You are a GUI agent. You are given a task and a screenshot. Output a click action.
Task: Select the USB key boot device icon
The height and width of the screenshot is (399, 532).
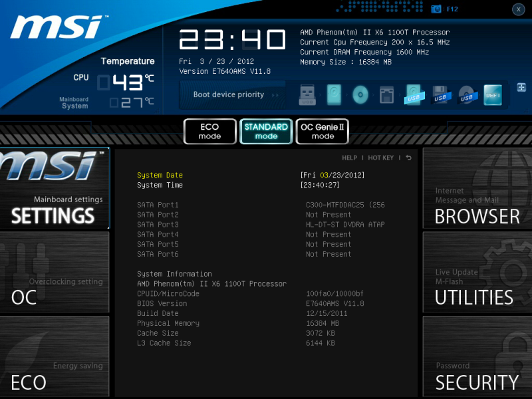(307, 94)
